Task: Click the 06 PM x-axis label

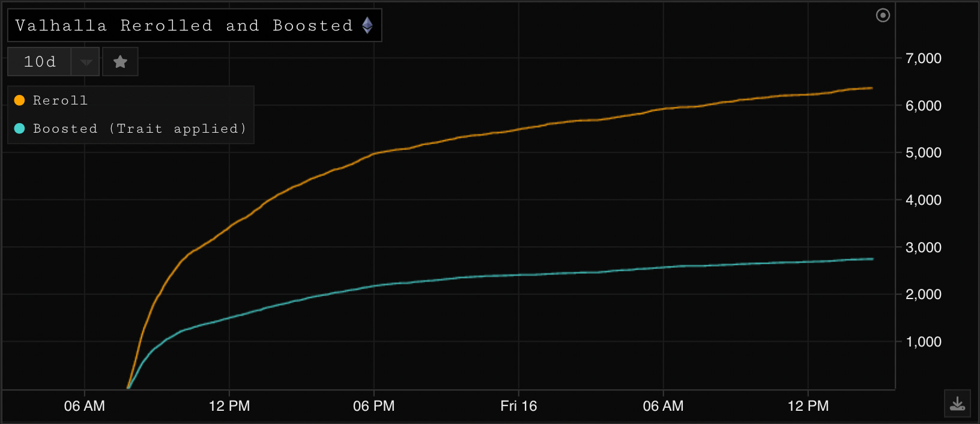Action: (374, 406)
